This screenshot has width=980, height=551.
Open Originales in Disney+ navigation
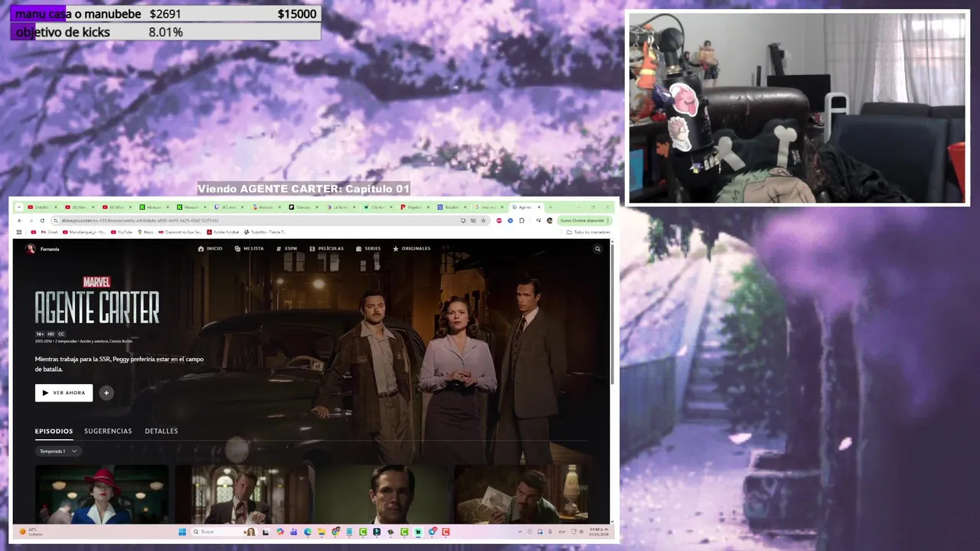point(411,249)
